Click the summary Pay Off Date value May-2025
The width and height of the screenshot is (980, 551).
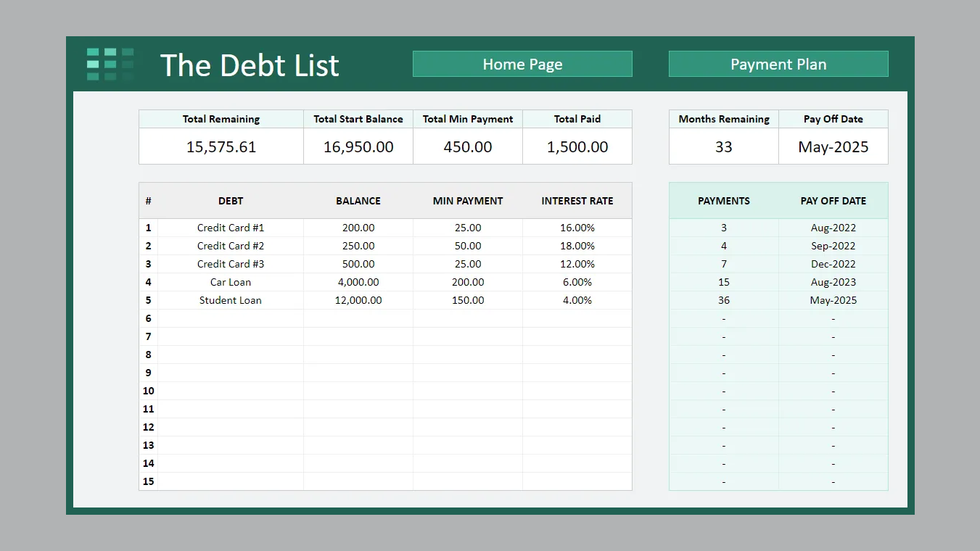(833, 146)
